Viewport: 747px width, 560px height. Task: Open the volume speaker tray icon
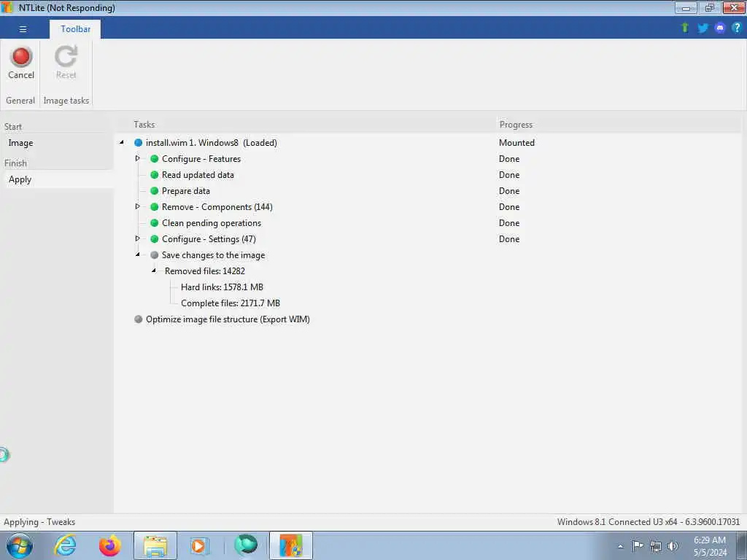673,546
